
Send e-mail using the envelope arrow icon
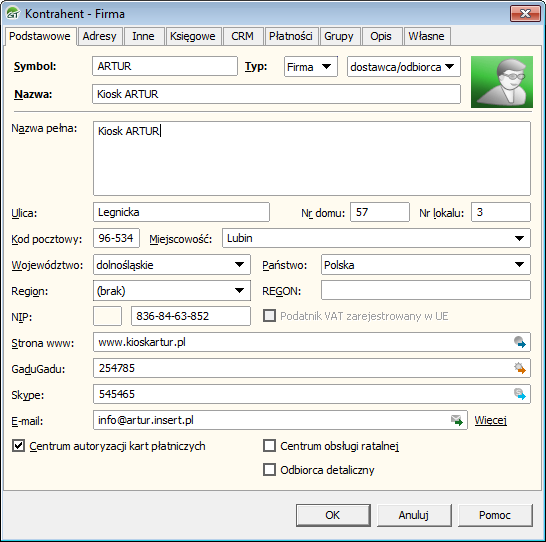pyautogui.click(x=457, y=420)
